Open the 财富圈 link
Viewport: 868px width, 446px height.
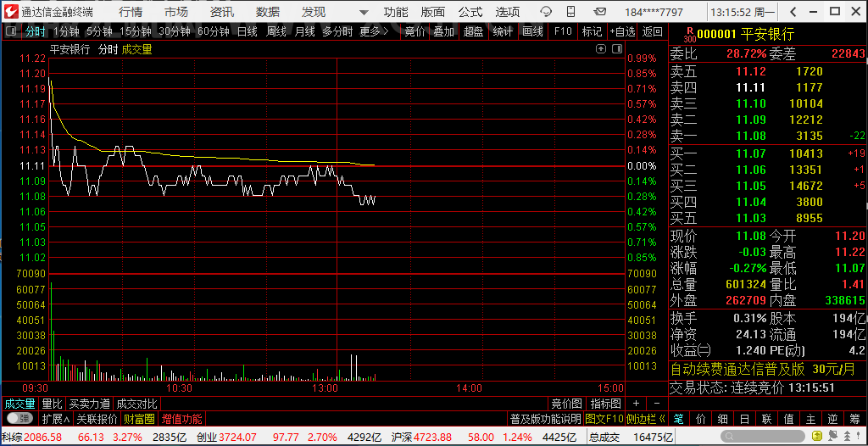click(139, 419)
